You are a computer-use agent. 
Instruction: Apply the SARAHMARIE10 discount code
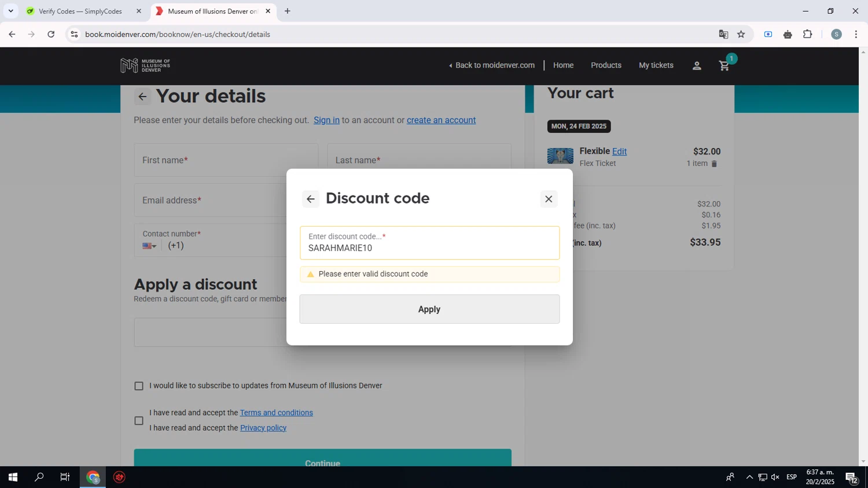coord(429,309)
